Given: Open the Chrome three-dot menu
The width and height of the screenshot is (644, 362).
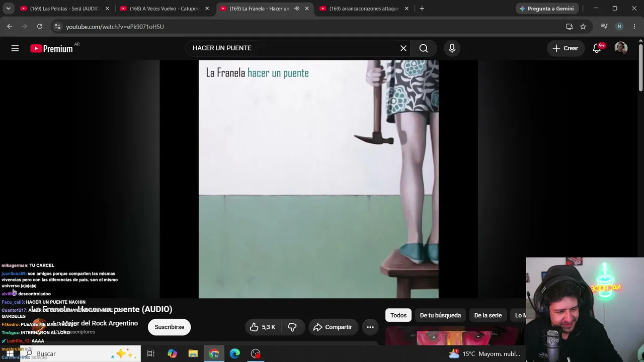Looking at the screenshot, I should tap(634, 26).
